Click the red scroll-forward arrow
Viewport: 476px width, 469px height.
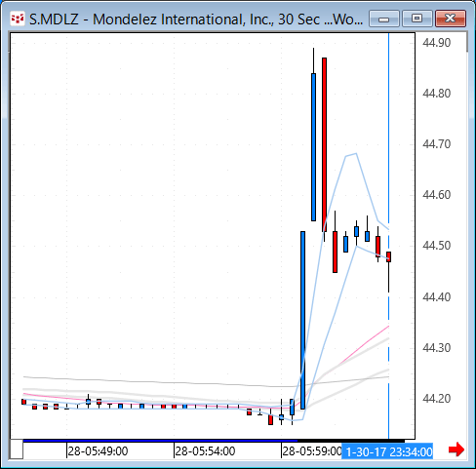456,449
